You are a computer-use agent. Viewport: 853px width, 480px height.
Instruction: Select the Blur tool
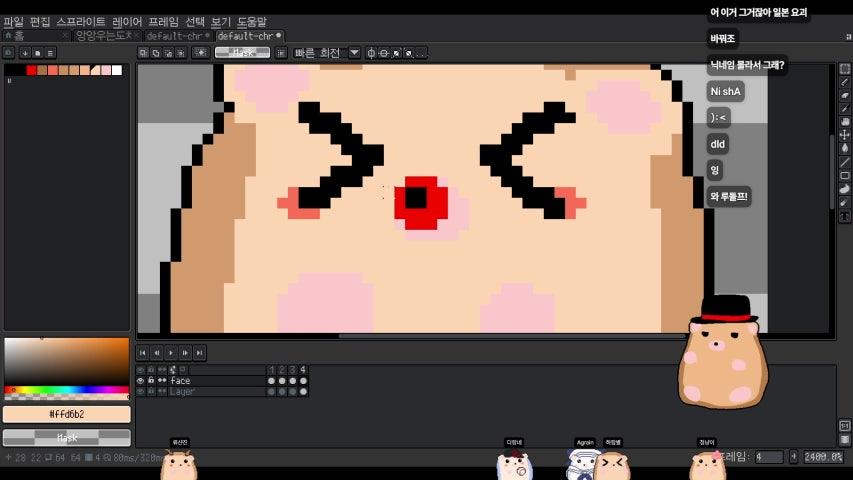tap(844, 202)
